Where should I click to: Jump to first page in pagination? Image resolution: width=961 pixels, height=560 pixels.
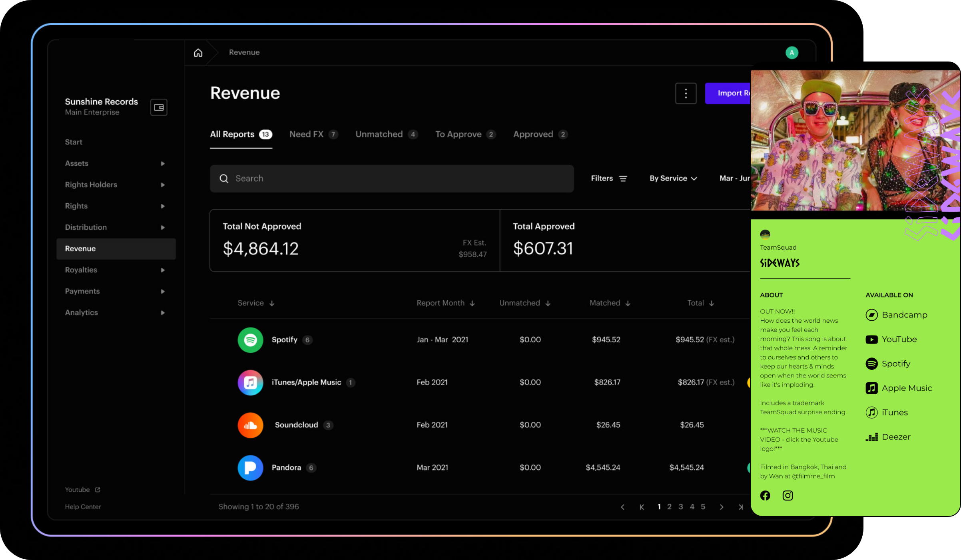pyautogui.click(x=642, y=507)
